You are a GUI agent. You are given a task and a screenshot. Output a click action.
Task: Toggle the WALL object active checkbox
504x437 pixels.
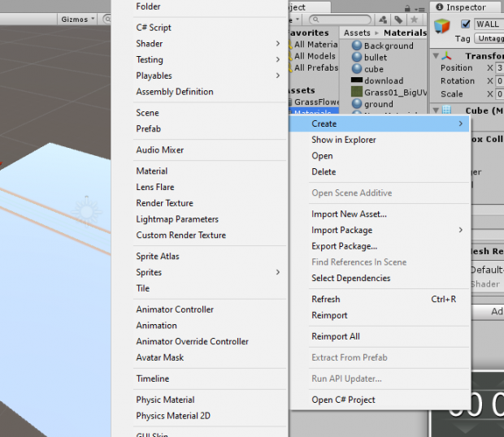tap(465, 24)
